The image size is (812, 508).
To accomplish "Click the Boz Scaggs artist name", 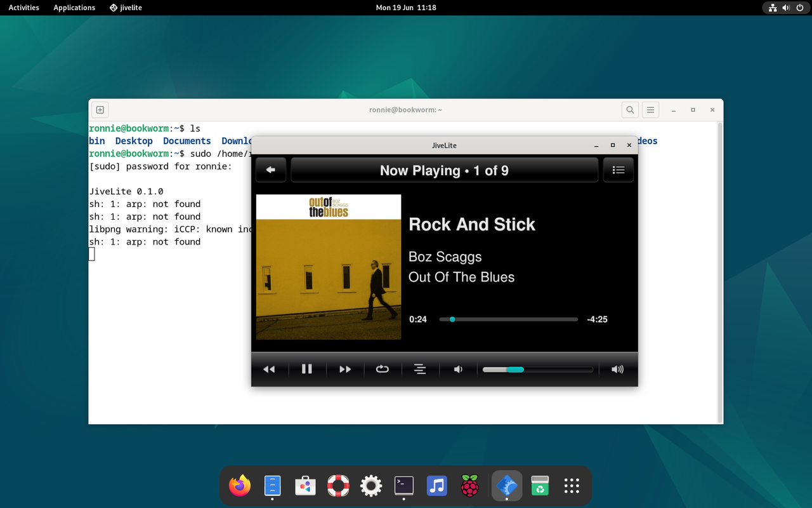I will coord(445,257).
